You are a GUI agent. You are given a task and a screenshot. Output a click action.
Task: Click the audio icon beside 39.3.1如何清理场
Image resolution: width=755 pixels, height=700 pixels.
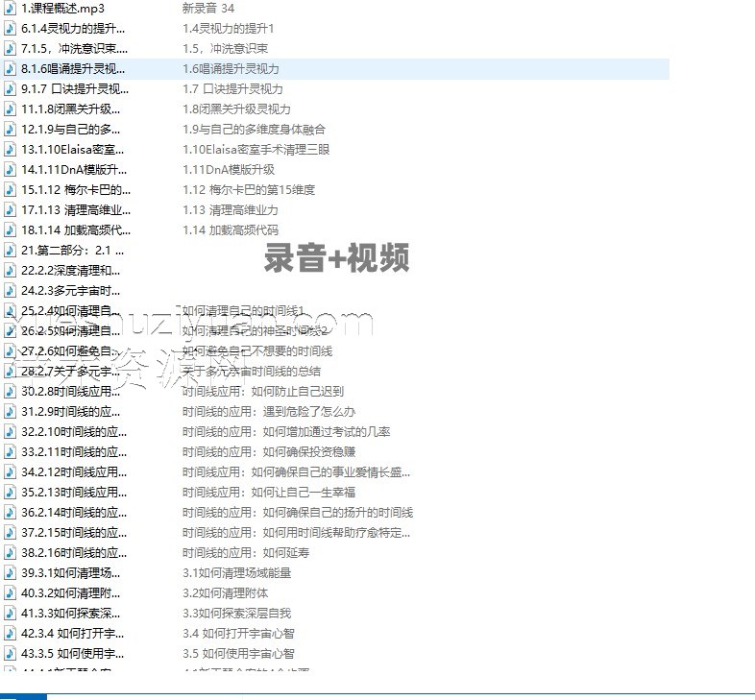(x=10, y=573)
